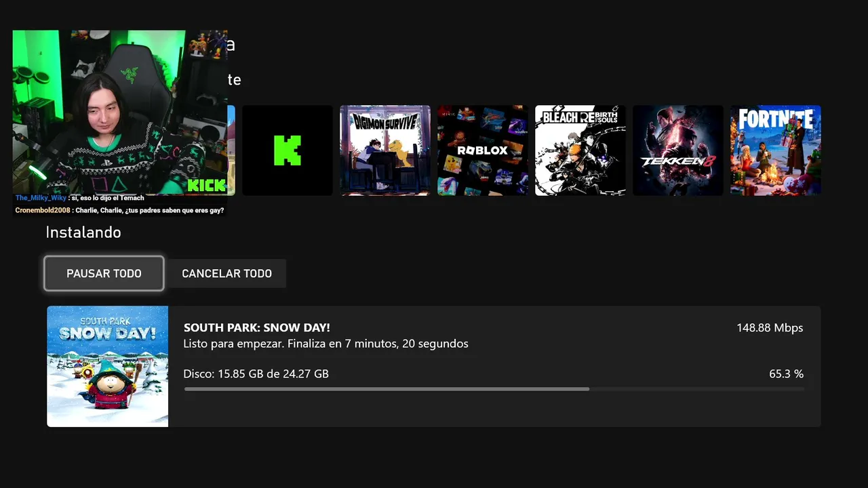The image size is (868, 488).
Task: Click The_Milky_Wiky chat message
Action: [x=80, y=198]
